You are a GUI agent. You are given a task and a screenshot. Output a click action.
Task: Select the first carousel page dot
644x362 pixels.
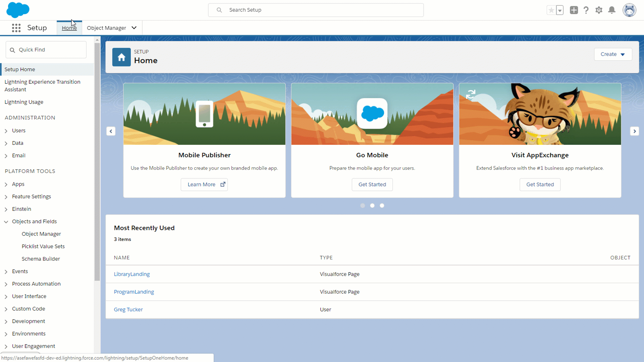tap(363, 205)
